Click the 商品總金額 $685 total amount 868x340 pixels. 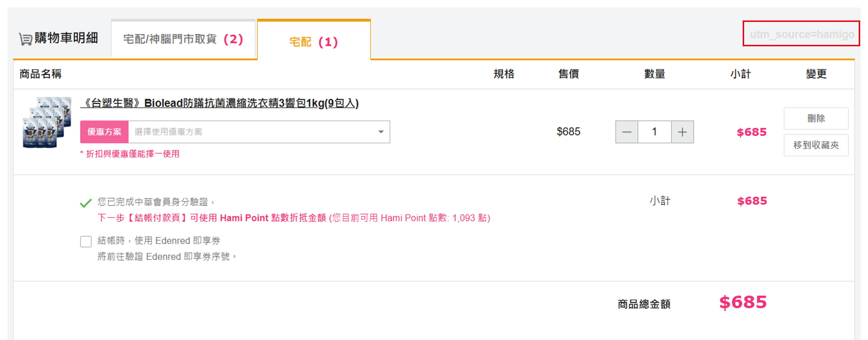(x=743, y=302)
